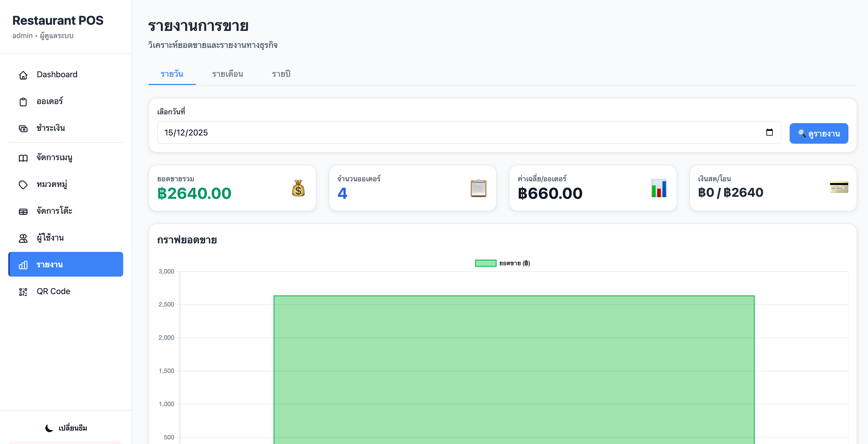Click the payment wallet icon

point(23,128)
